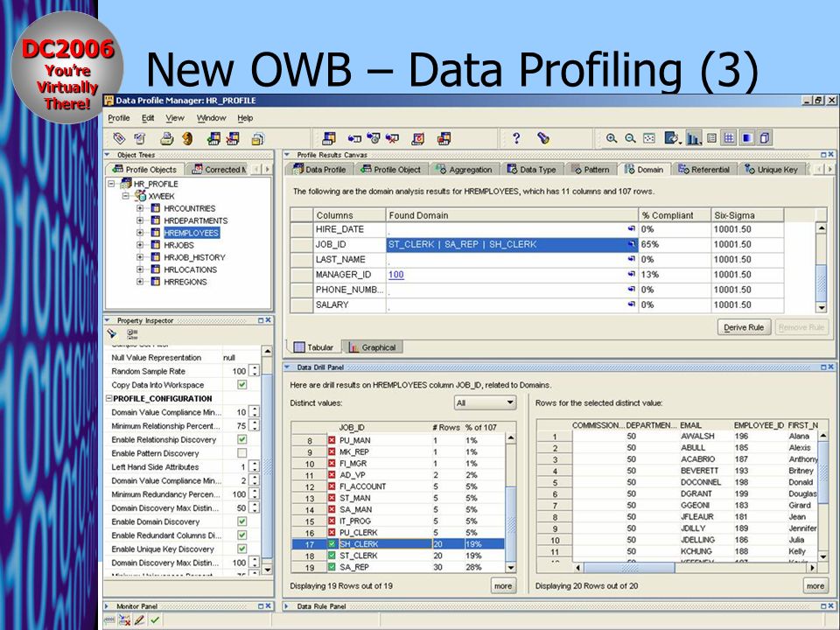The height and width of the screenshot is (630, 840).
Task: Expand the HRJOBS tree node
Action: (140, 245)
